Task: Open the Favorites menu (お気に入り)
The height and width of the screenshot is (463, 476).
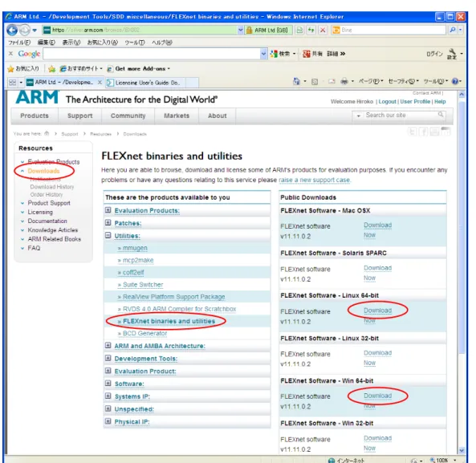Action: 103,43
